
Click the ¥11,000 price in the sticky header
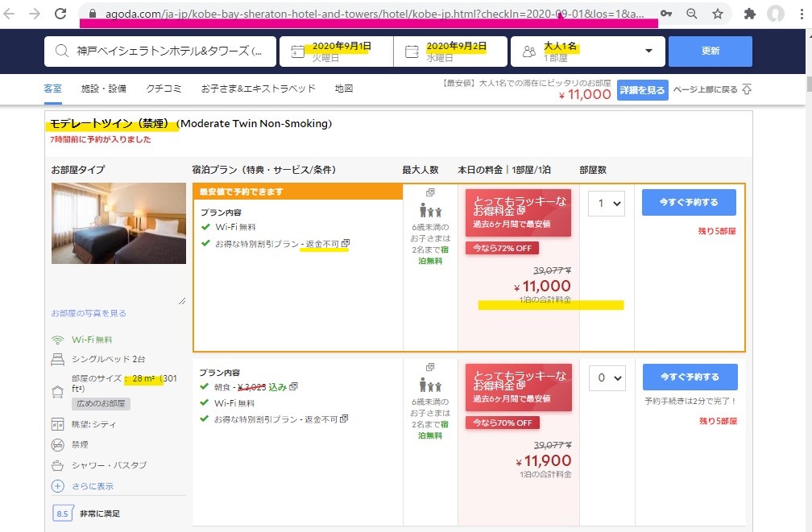coord(585,95)
